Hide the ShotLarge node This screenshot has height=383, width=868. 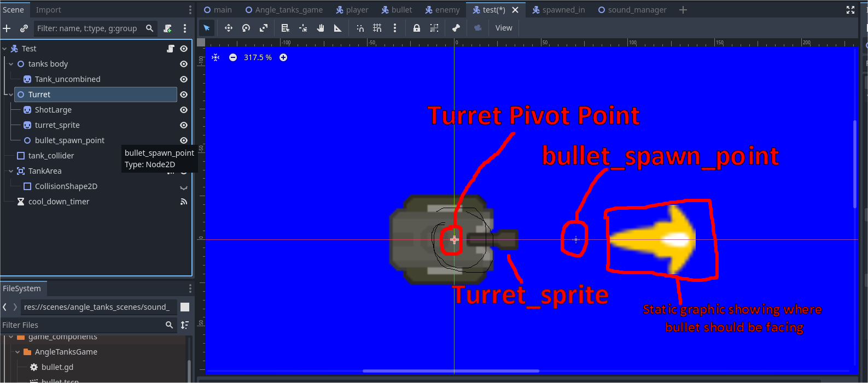(184, 110)
